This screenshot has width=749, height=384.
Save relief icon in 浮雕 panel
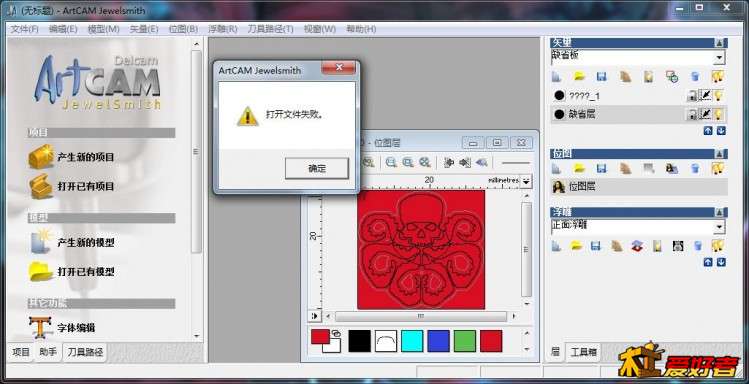pos(595,246)
